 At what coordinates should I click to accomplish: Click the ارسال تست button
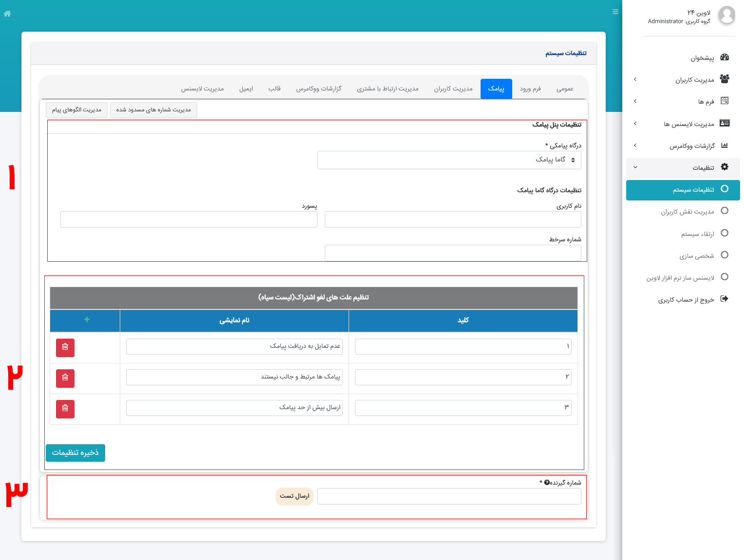coord(294,496)
